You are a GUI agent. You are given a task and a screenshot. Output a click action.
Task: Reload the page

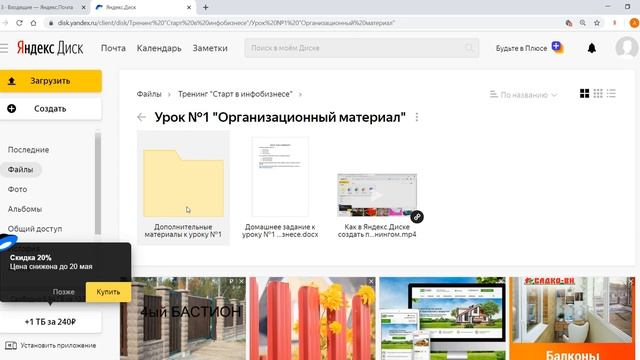tap(19, 23)
